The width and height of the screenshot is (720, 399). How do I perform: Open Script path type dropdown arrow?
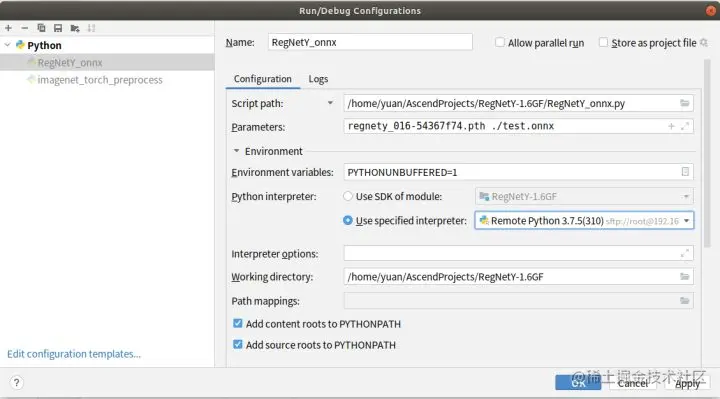330,103
